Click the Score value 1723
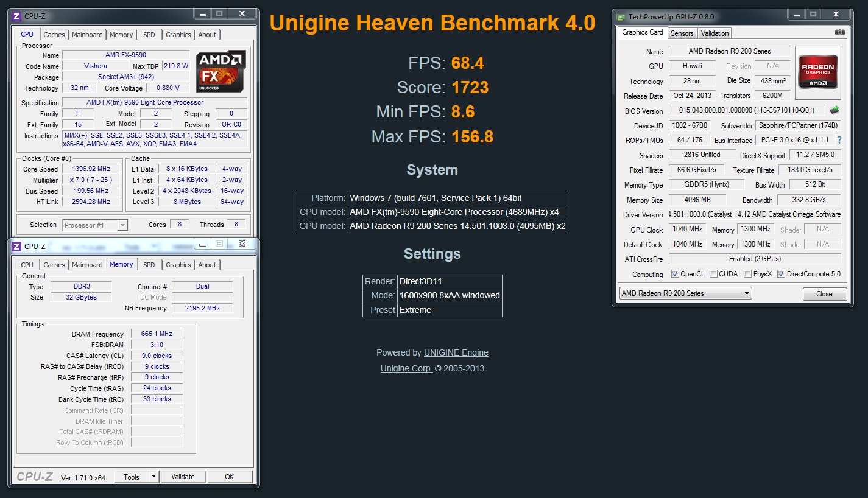Viewport: 868px width, 498px height. click(470, 88)
